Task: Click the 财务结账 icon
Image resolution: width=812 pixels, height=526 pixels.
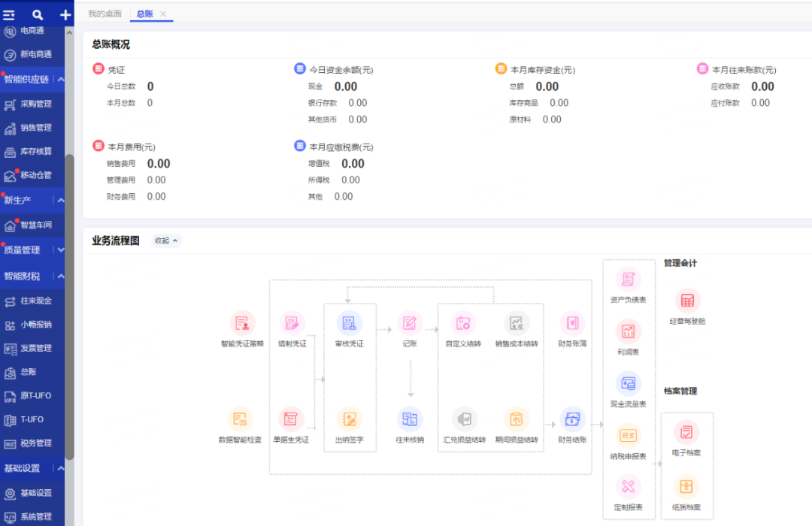Action: 572,420
